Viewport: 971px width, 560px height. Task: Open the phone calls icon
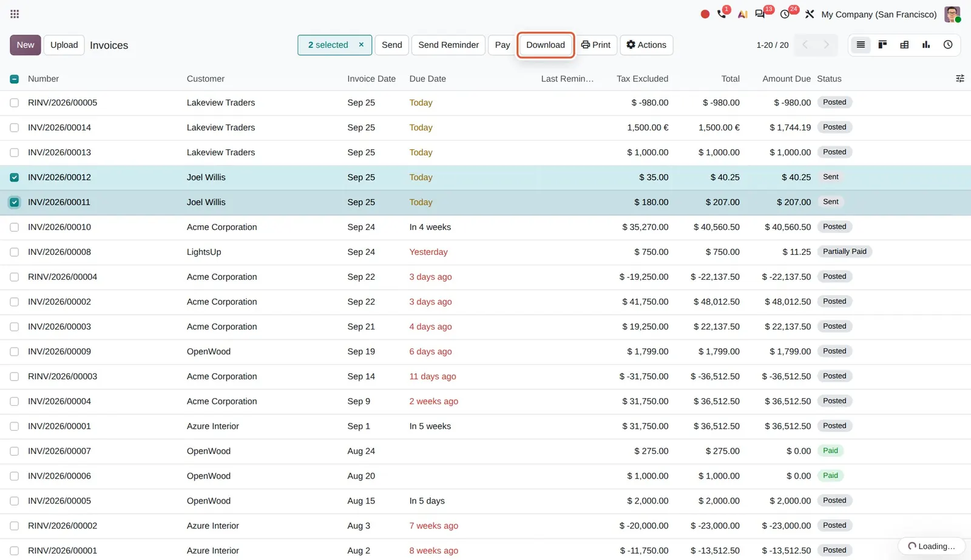click(722, 14)
